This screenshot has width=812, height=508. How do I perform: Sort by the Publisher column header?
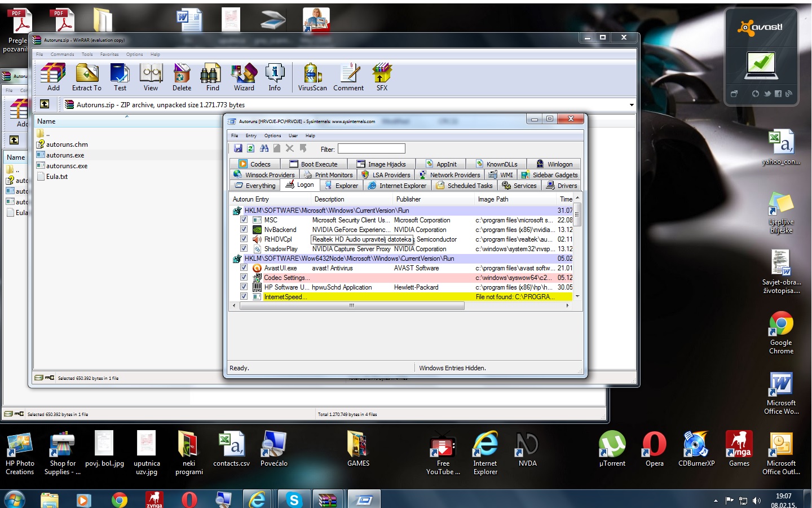pos(408,199)
